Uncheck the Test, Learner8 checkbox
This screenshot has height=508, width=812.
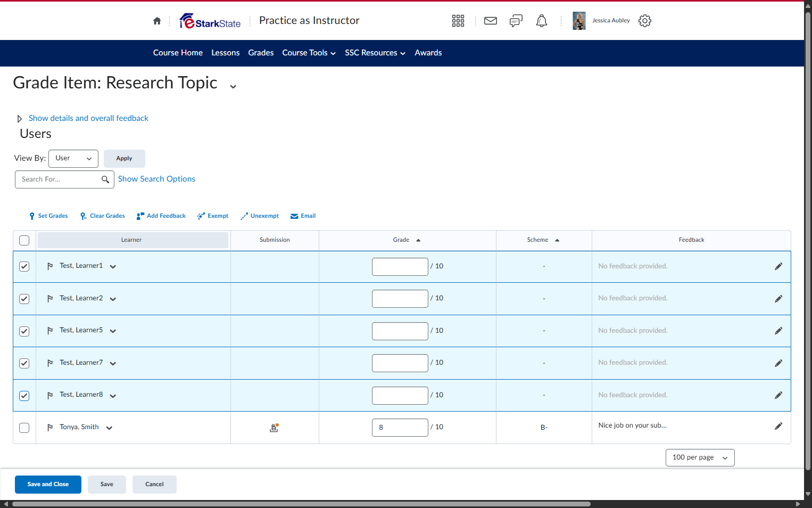24,396
